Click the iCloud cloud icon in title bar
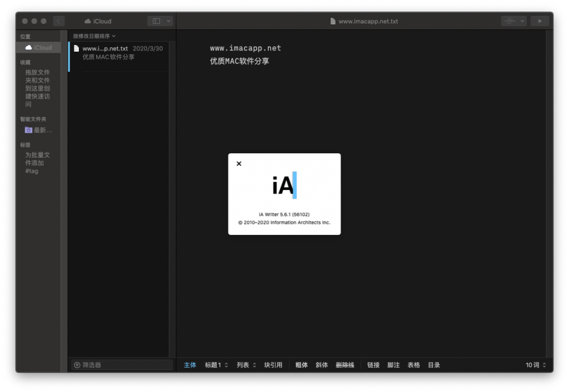The width and height of the screenshot is (569, 392). (87, 21)
